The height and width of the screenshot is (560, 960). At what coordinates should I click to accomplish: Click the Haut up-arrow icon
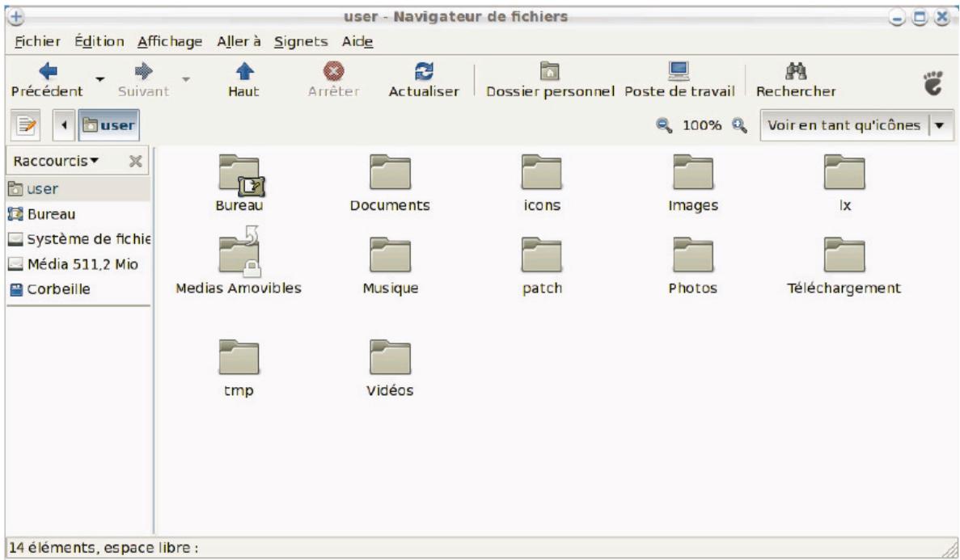244,72
